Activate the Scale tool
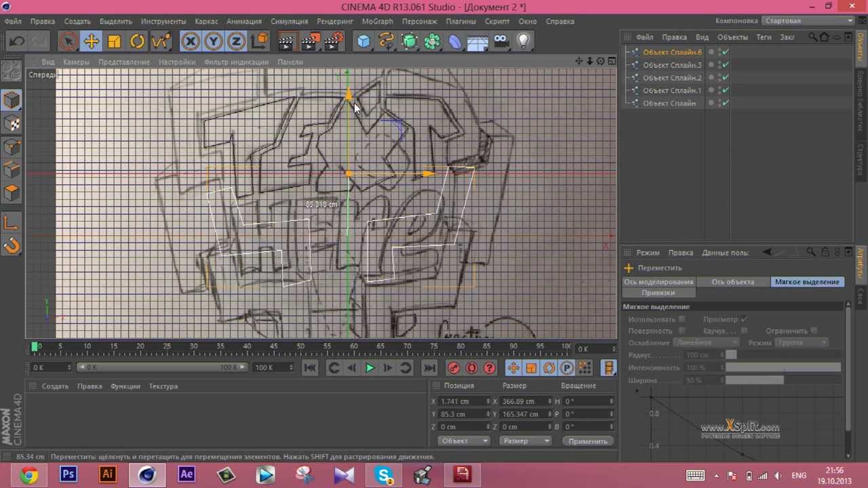 pos(114,41)
